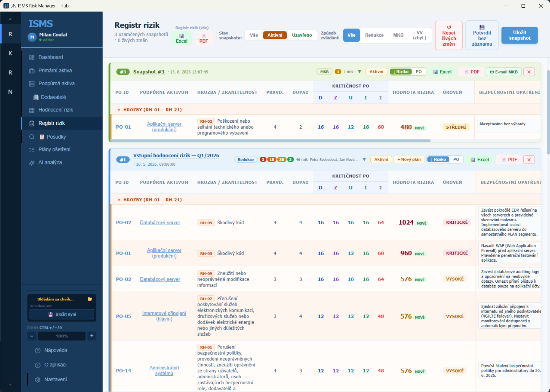Click the AI analýza sparkle icon
Screen dimensions: 550x392
[x=32, y=163]
